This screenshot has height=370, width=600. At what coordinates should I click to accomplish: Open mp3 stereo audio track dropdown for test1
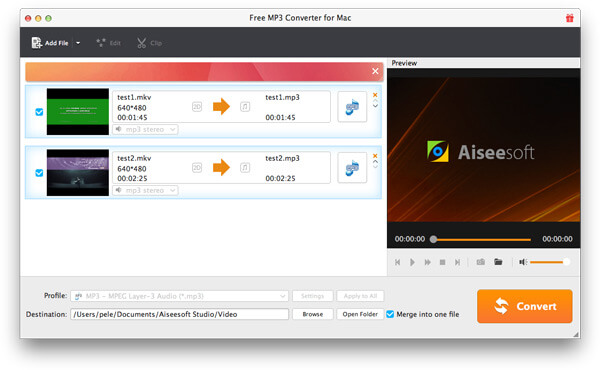pos(145,129)
